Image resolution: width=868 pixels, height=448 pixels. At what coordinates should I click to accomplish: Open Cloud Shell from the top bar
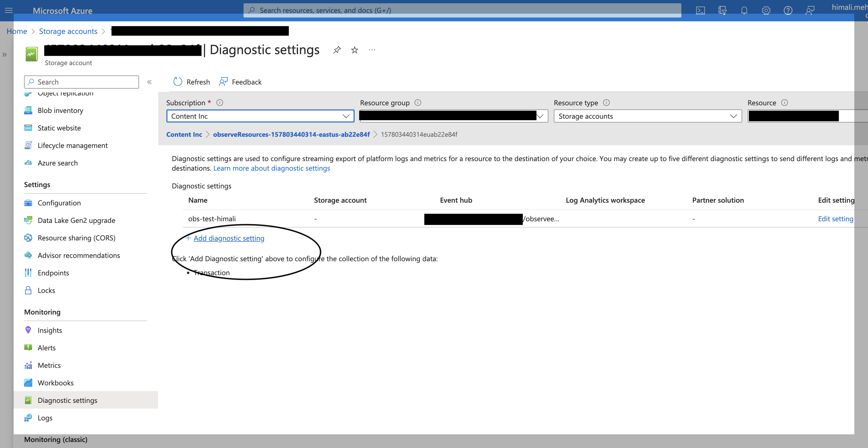pyautogui.click(x=700, y=10)
